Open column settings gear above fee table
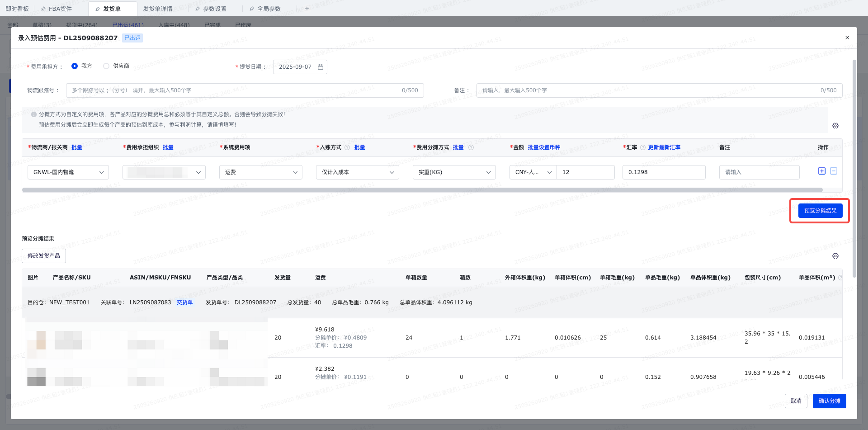This screenshot has height=430, width=868. 835,126
